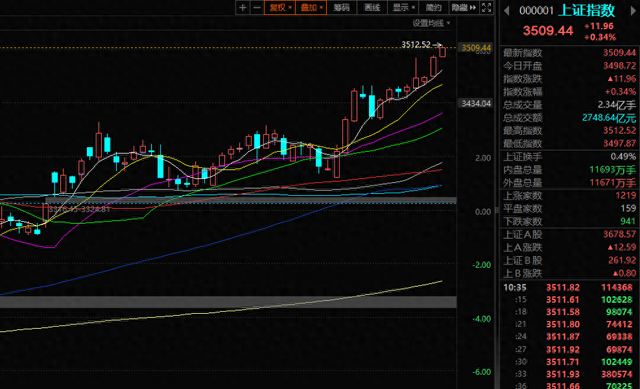Select the 总成交额 row
This screenshot has height=389, width=640.
[569, 118]
